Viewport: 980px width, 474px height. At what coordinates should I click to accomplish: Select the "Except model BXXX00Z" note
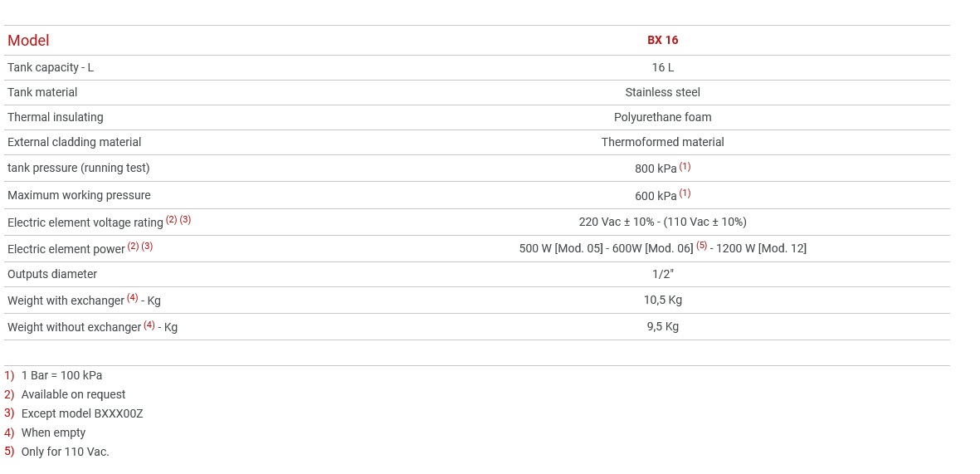tap(81, 413)
